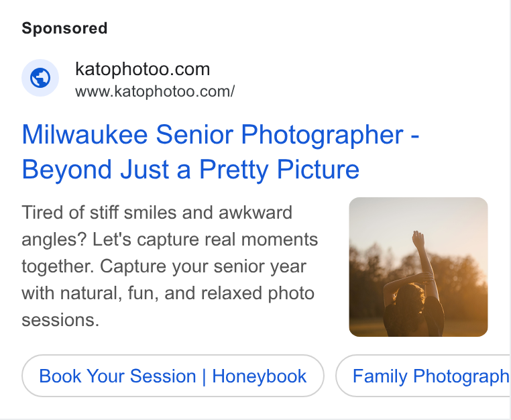Click the www.katophotoo.com/ URL text

click(x=155, y=91)
